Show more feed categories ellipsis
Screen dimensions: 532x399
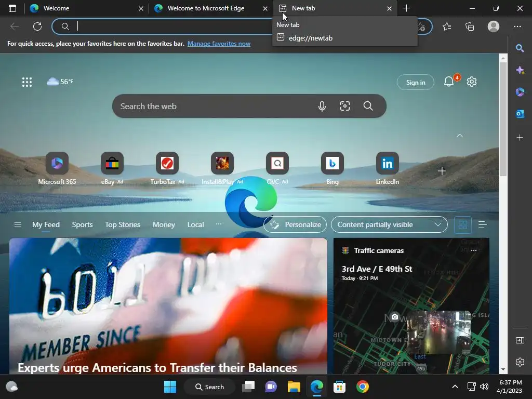pos(219,224)
